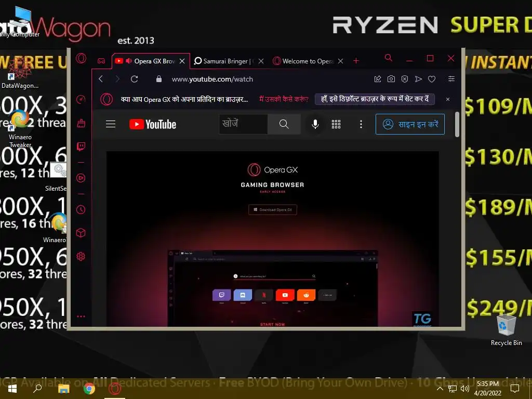The height and width of the screenshot is (399, 532).
Task: Open volume control in system tray
Action: coord(465,389)
